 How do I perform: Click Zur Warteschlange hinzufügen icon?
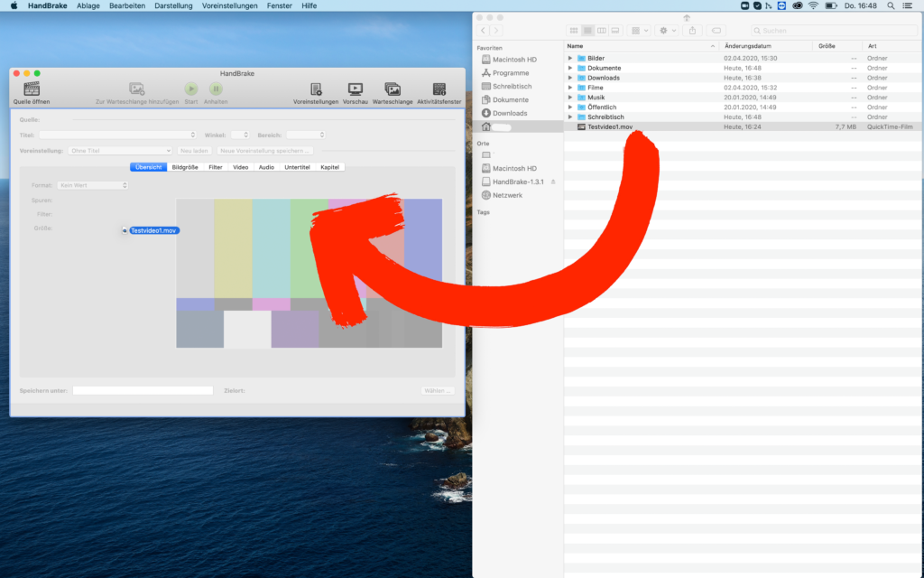click(137, 89)
